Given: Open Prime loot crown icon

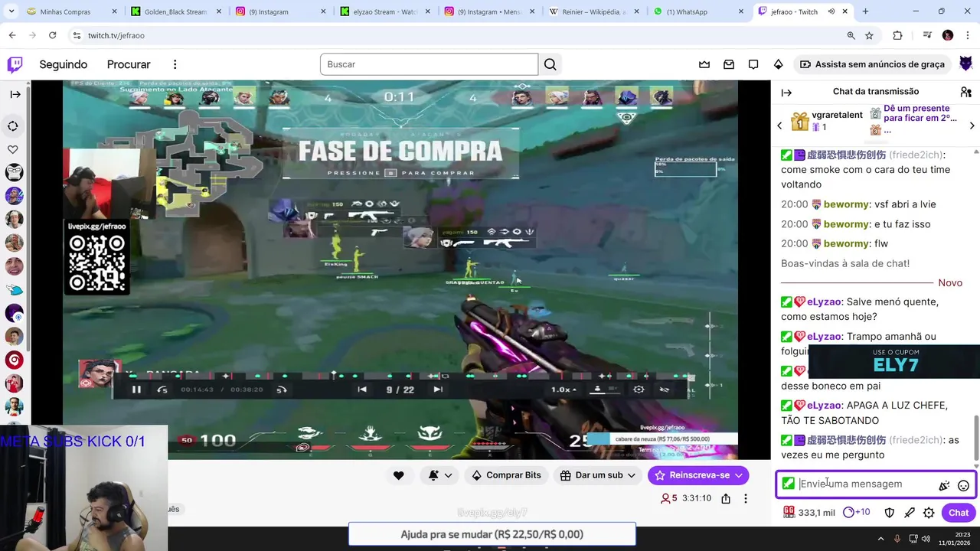Looking at the screenshot, I should click(704, 64).
